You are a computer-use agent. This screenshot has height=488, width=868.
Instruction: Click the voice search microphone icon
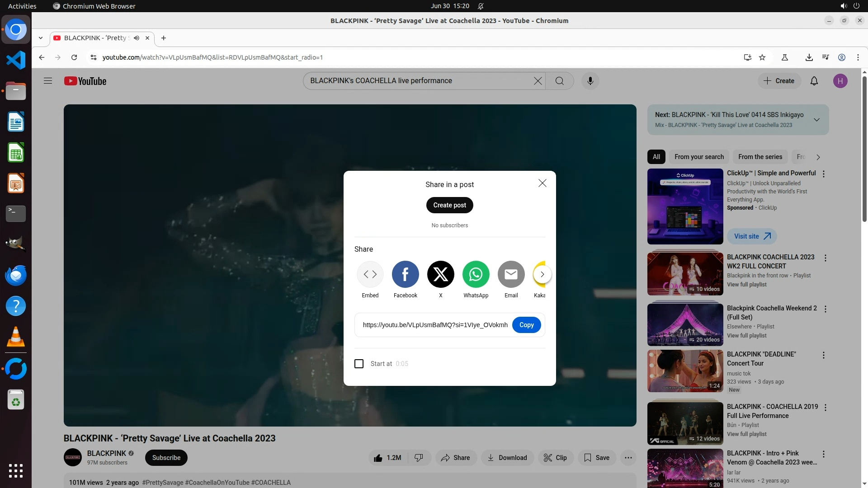point(590,81)
